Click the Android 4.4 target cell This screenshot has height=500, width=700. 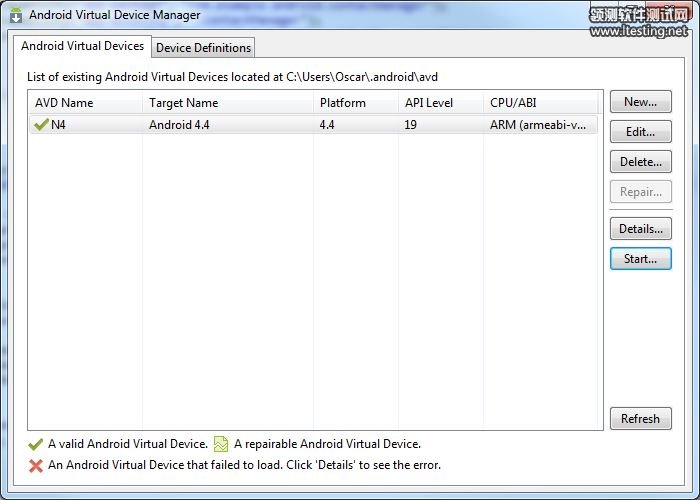point(180,125)
